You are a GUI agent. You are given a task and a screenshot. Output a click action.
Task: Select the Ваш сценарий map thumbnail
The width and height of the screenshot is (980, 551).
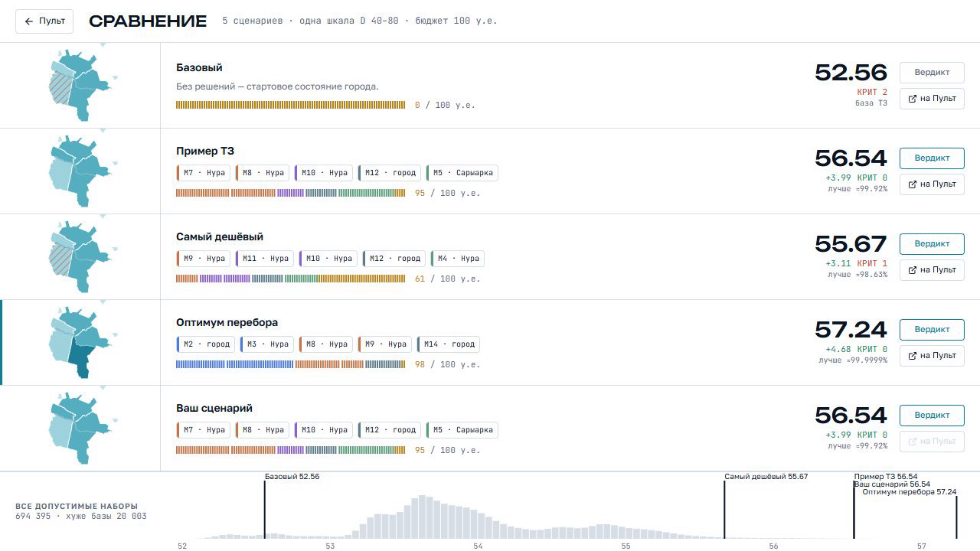coord(80,429)
